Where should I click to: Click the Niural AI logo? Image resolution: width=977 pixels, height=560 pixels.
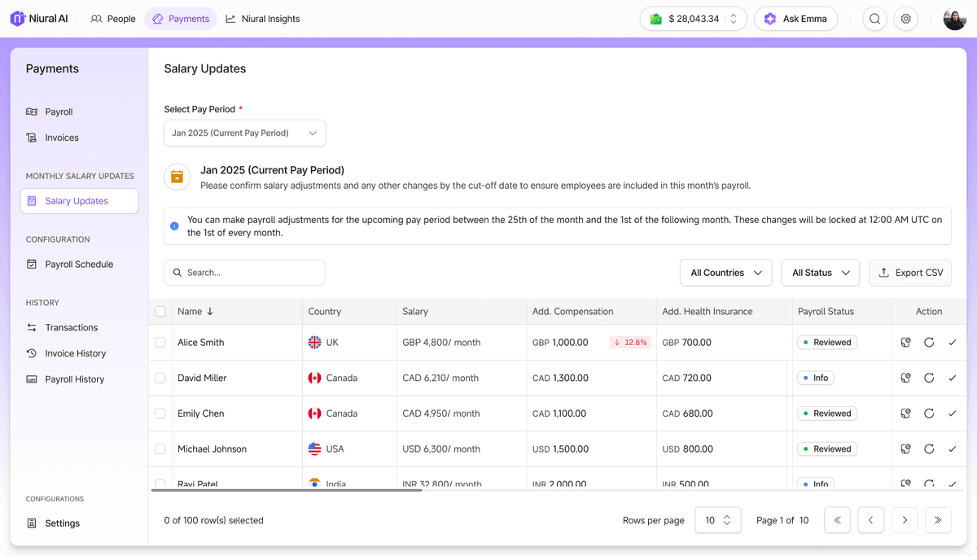click(x=39, y=19)
